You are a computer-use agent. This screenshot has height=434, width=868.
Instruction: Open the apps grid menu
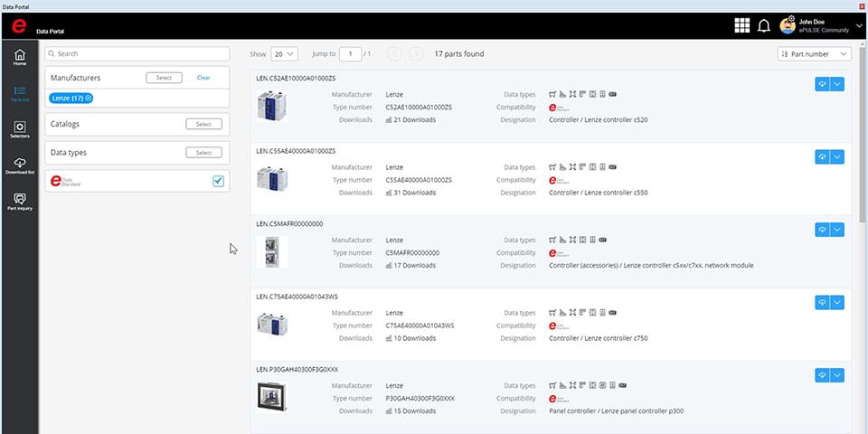click(741, 25)
